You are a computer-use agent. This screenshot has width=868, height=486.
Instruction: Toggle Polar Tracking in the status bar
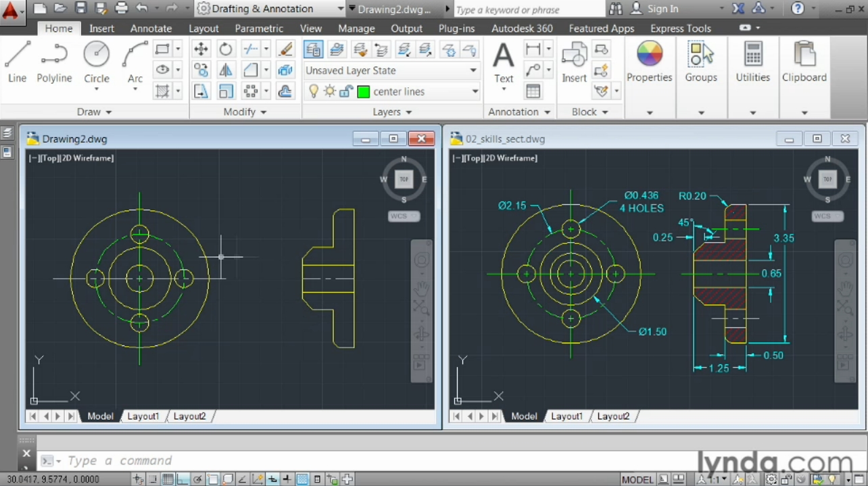[197, 480]
